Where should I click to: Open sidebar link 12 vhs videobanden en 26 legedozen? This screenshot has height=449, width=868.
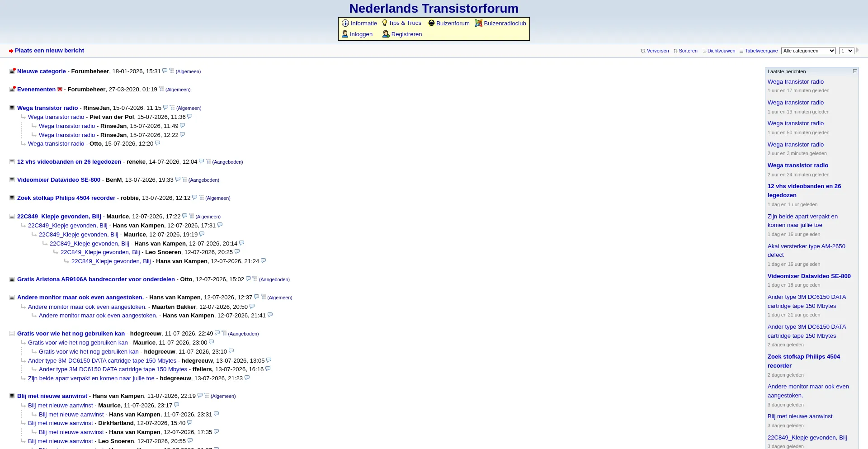point(804,190)
